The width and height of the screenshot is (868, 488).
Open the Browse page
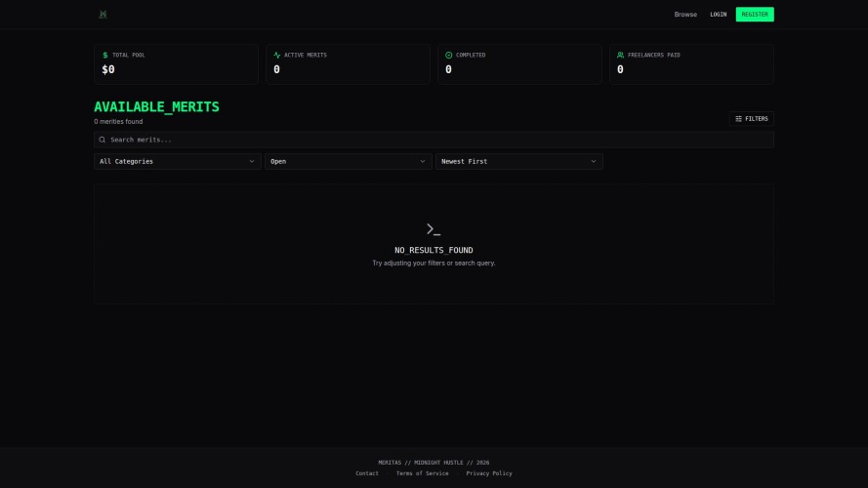point(685,15)
